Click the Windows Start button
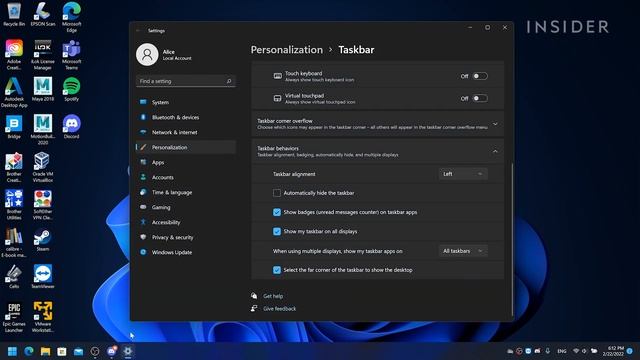 [x=12, y=351]
